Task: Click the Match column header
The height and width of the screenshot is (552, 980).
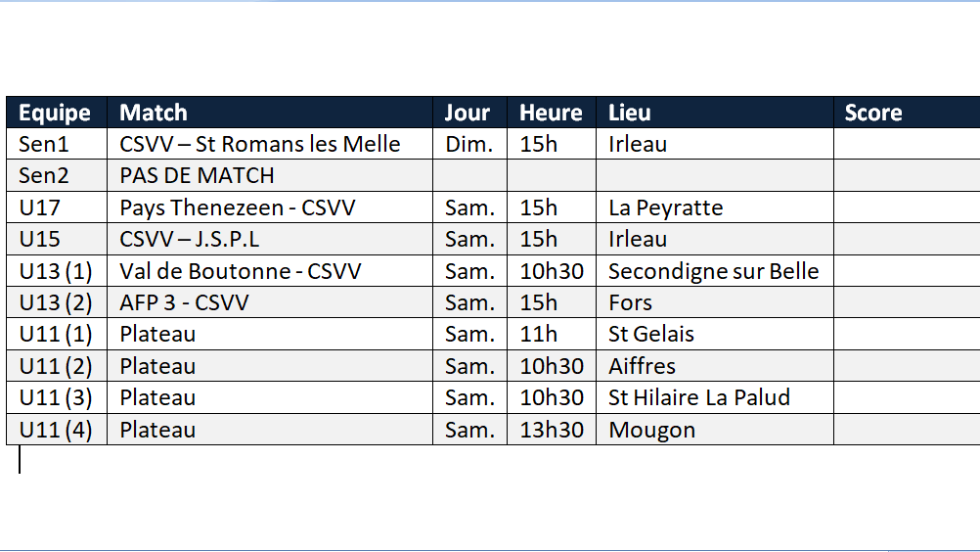Action: [154, 113]
